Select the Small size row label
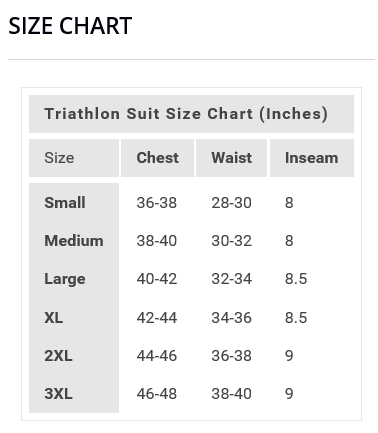 pos(65,202)
